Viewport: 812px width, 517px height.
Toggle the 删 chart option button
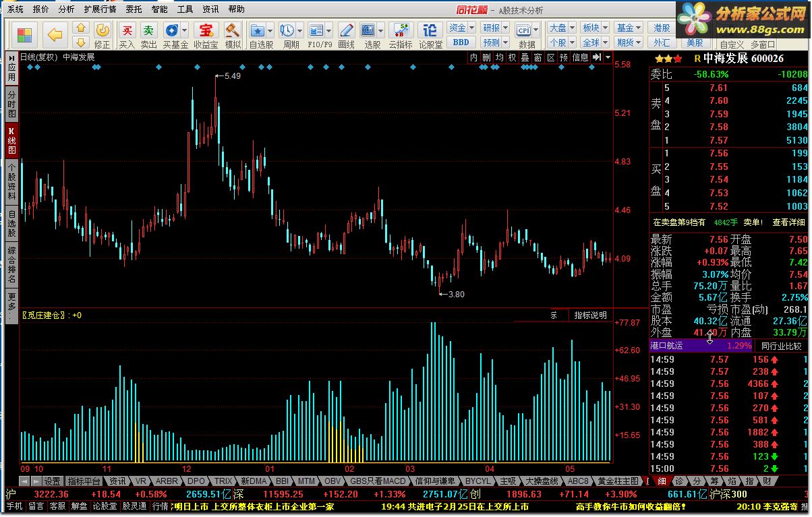[487, 57]
